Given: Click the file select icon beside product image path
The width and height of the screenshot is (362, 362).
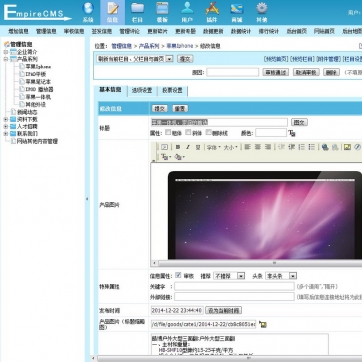Looking at the screenshot, I should pos(263,324).
